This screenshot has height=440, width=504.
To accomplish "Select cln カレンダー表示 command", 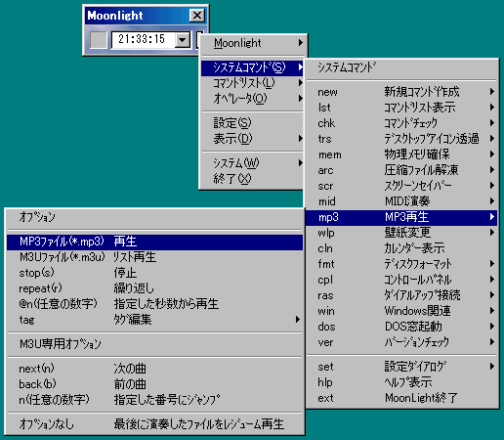I will click(x=401, y=248).
